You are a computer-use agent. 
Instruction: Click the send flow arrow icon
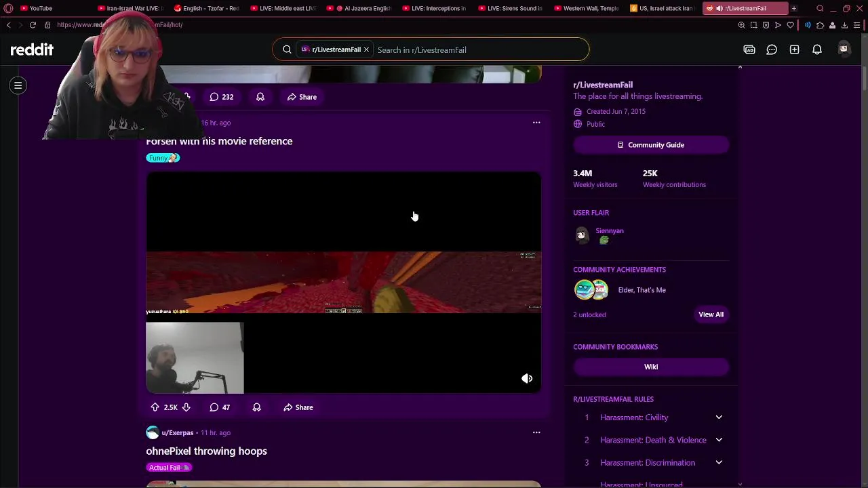[778, 25]
